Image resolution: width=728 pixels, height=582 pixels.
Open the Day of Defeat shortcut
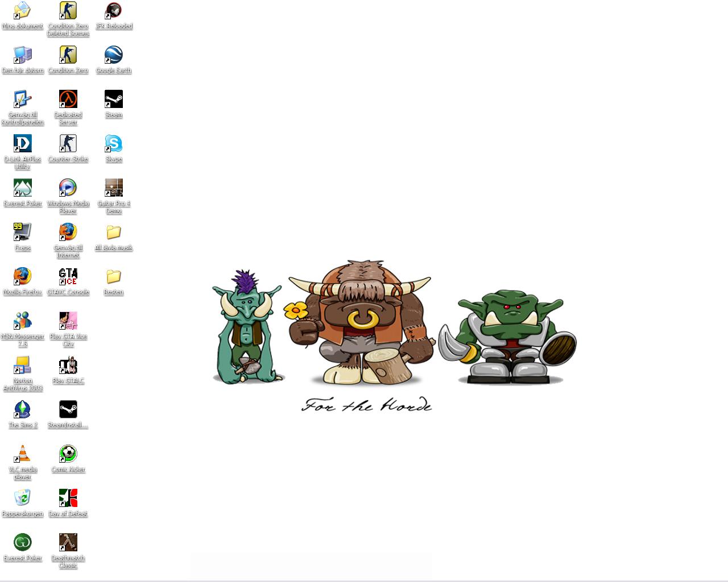pos(68,498)
